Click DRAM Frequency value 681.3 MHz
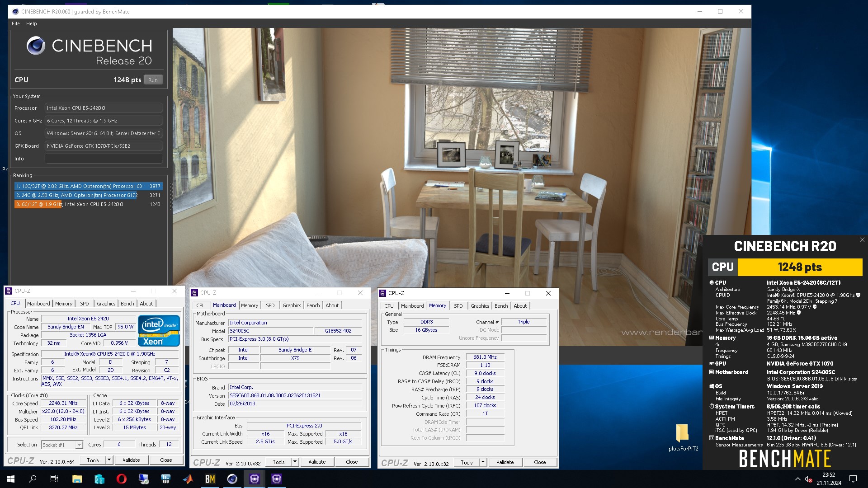The height and width of the screenshot is (488, 868). [x=485, y=357]
